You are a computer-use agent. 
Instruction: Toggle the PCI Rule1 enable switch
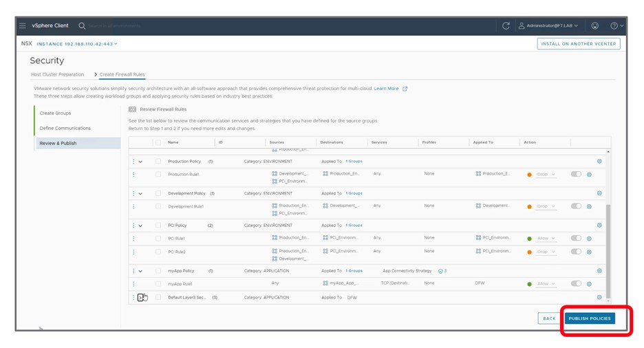576,238
